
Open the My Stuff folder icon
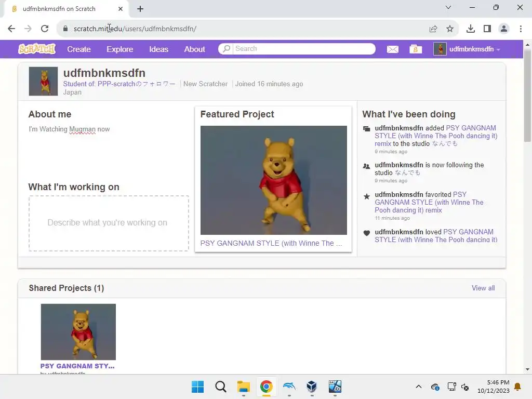[416, 49]
